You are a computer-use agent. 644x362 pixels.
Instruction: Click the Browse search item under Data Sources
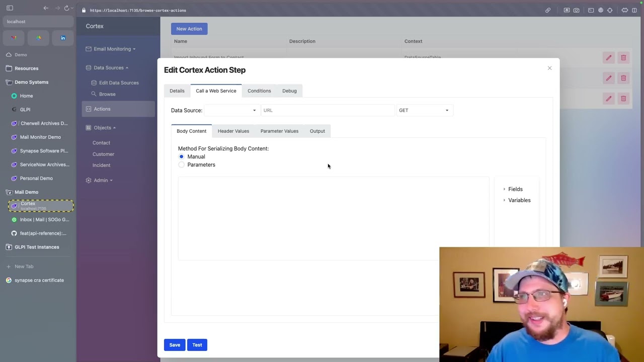107,94
